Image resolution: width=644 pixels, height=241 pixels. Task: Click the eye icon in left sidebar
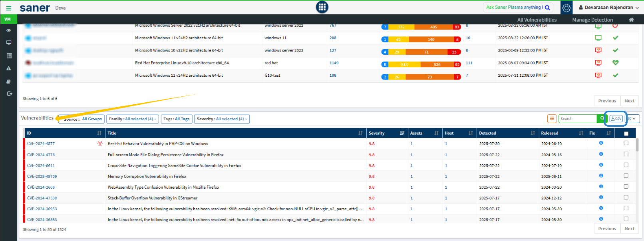click(x=9, y=30)
